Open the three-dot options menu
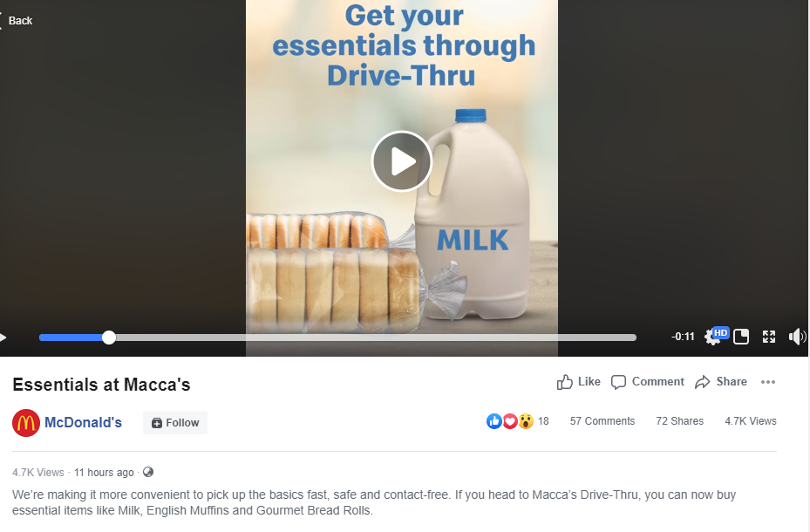 pyautogui.click(x=768, y=381)
